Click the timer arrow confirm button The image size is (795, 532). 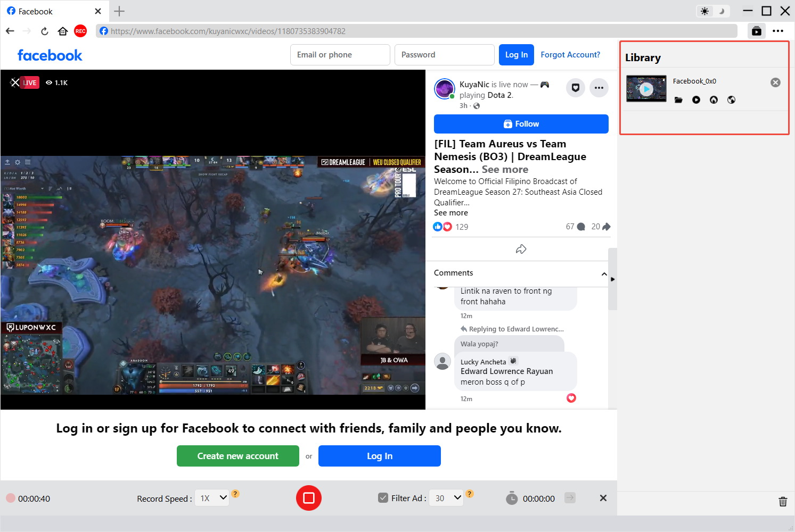570,498
